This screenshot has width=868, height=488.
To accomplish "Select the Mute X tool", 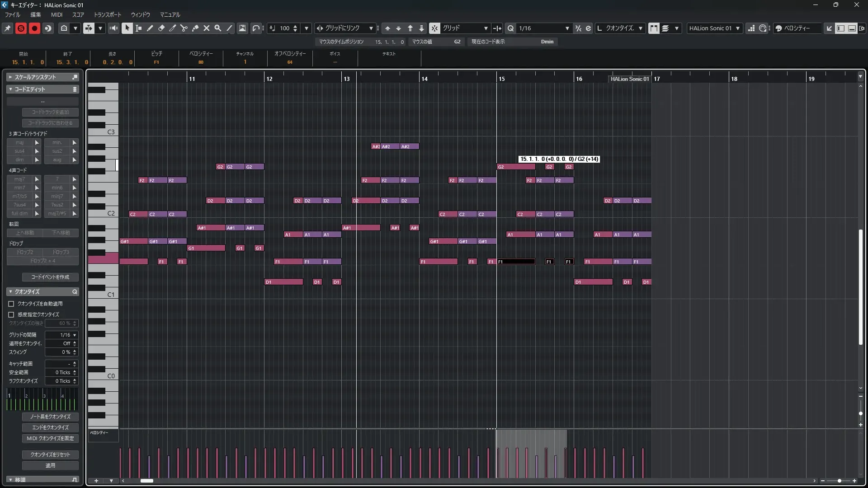I will (207, 28).
